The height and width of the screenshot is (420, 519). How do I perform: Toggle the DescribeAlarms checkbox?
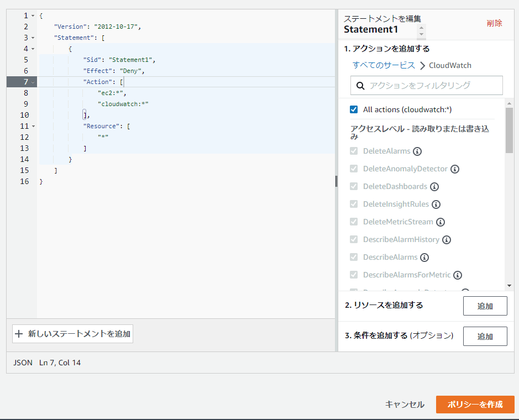click(354, 257)
